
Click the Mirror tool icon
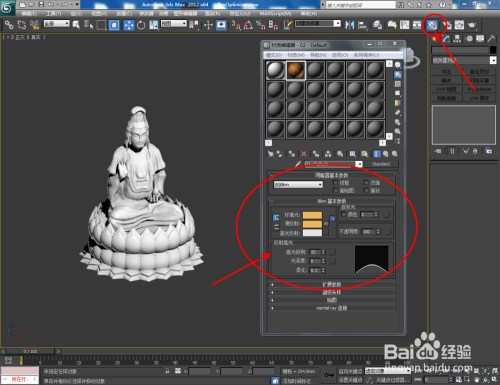(350, 25)
